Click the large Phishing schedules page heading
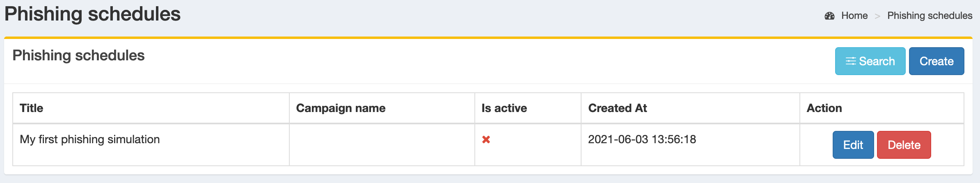 coord(92,14)
